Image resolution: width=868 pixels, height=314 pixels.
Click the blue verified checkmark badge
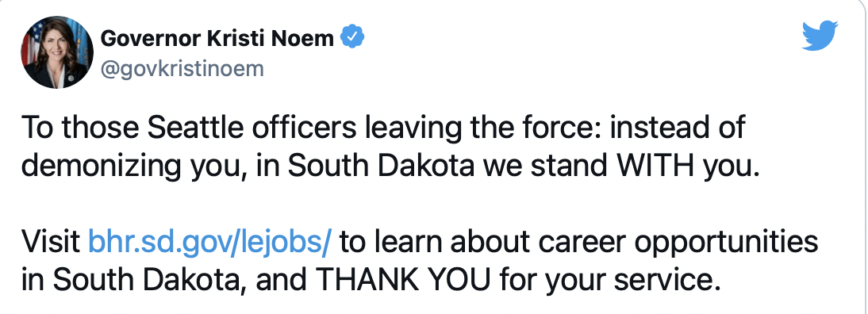[351, 37]
